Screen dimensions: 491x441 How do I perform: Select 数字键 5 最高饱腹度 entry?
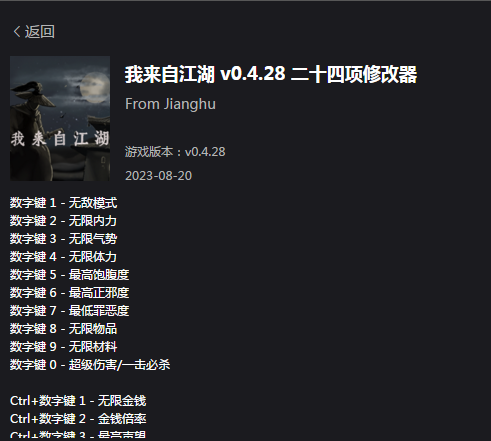tap(69, 275)
